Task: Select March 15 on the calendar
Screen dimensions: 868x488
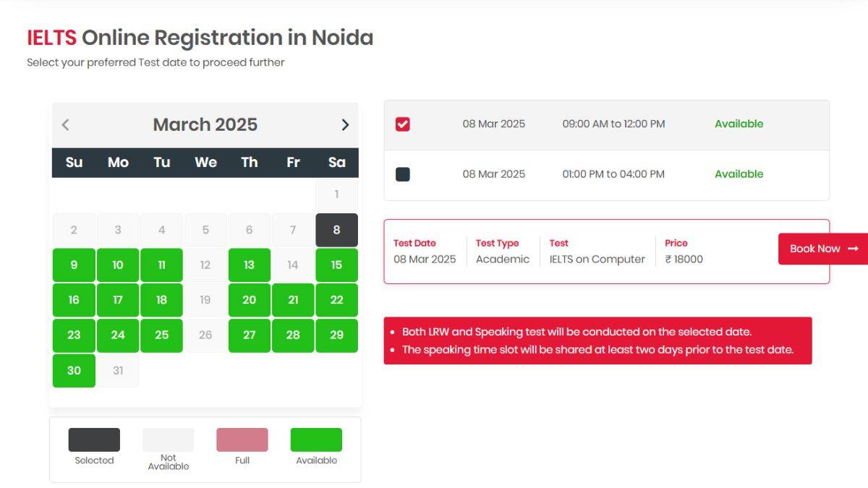Action: [x=336, y=265]
